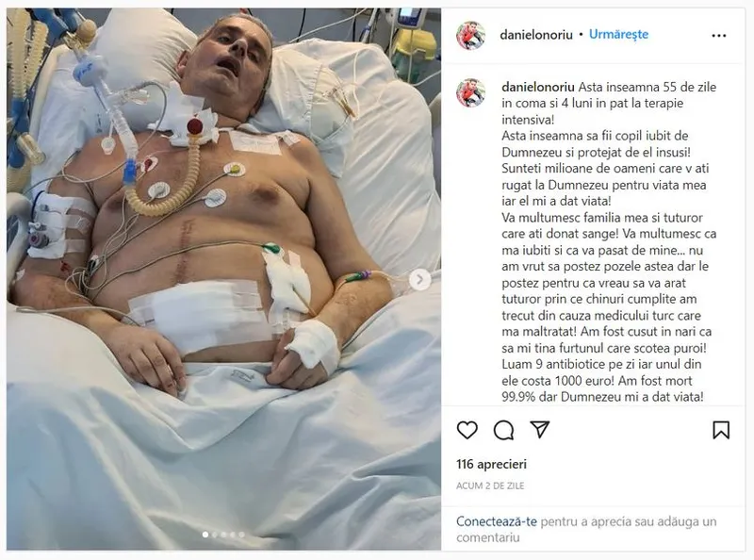Click Conectează-te to log in
The height and width of the screenshot is (560, 754).
(497, 521)
